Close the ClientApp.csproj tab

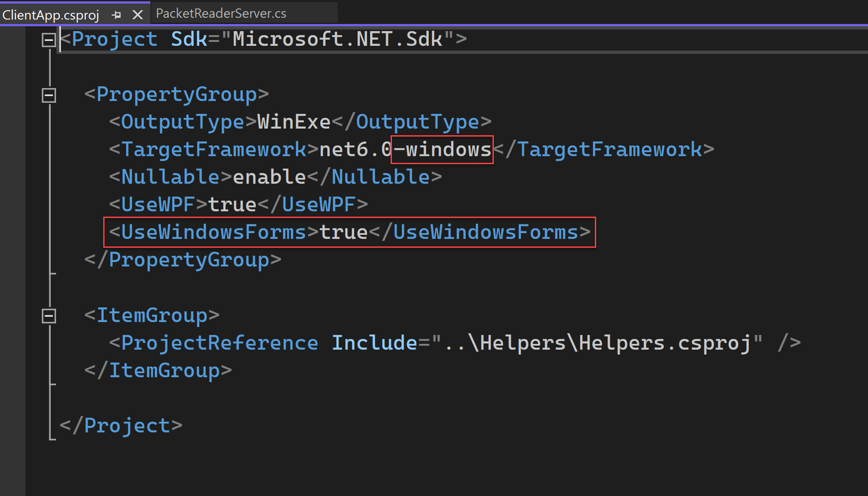(137, 14)
